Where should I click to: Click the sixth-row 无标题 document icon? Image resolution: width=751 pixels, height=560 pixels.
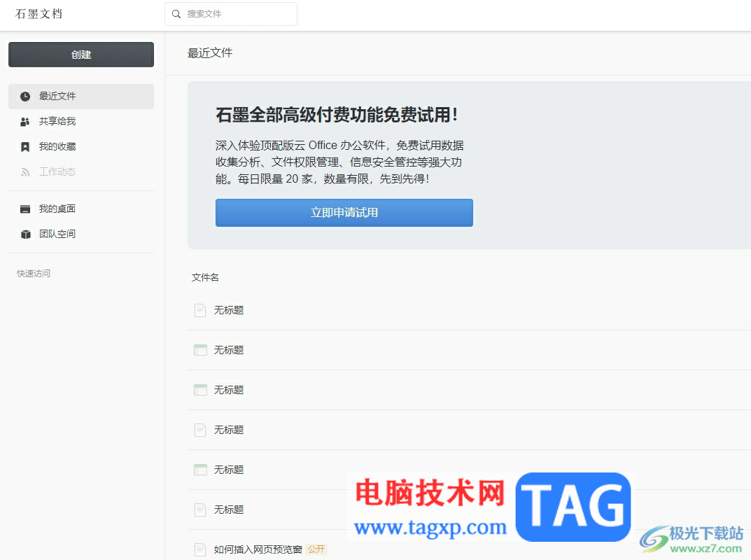(x=200, y=510)
